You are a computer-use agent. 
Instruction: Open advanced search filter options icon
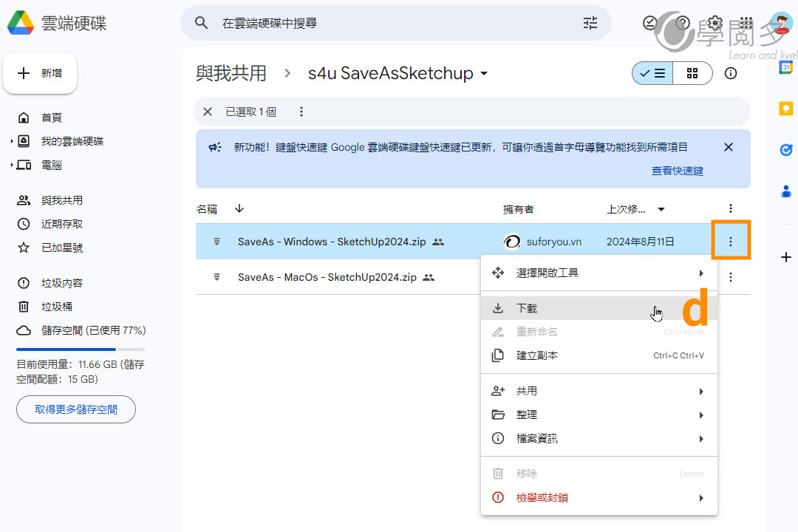[x=590, y=23]
